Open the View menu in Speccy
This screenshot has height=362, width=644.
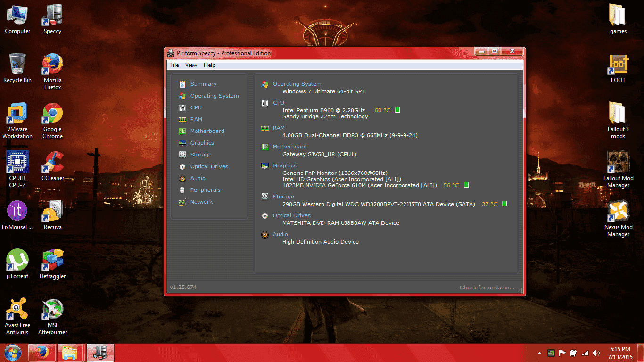[x=191, y=65]
